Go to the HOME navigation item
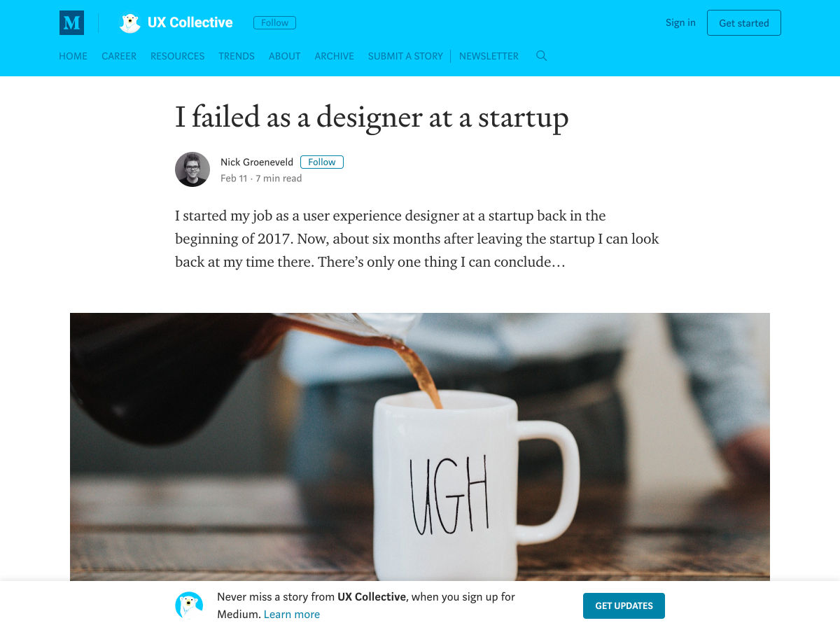The image size is (840, 630). [x=73, y=56]
